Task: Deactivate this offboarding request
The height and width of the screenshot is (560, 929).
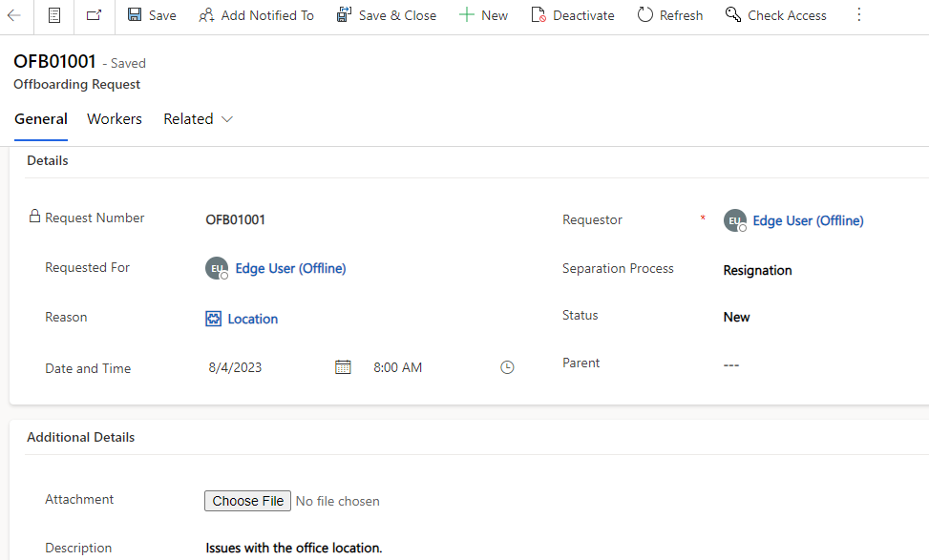Action: (573, 15)
